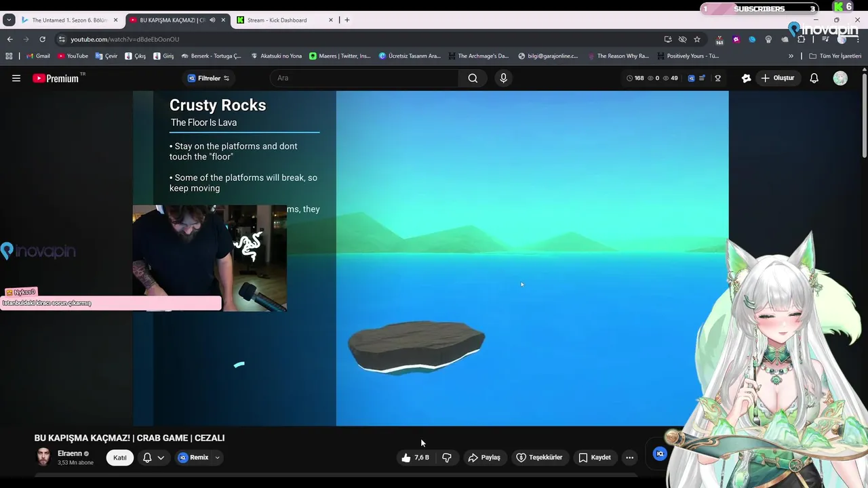Click the install app icon in address bar
Image resolution: width=868 pixels, height=488 pixels.
(x=668, y=39)
